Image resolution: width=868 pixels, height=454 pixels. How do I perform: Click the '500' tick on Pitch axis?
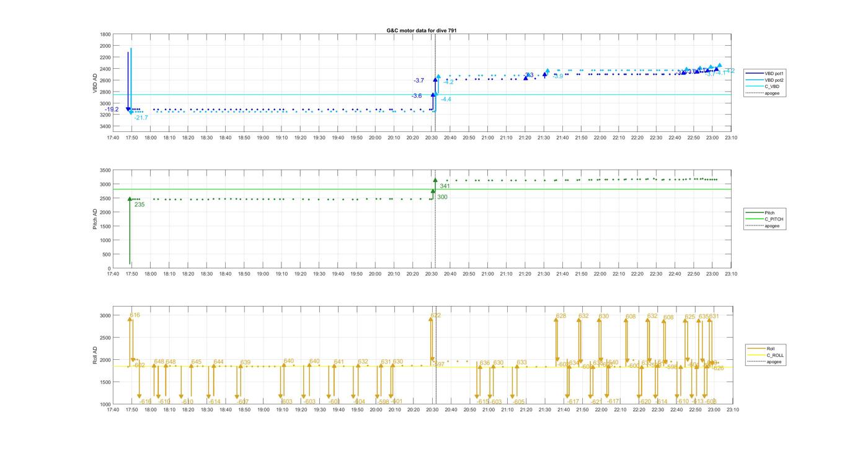(107, 255)
